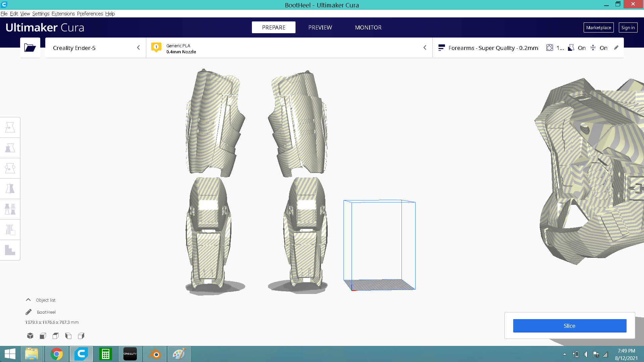Click the system clock showing 7:49 PM
Image resolution: width=644 pixels, height=362 pixels.
[626, 351]
